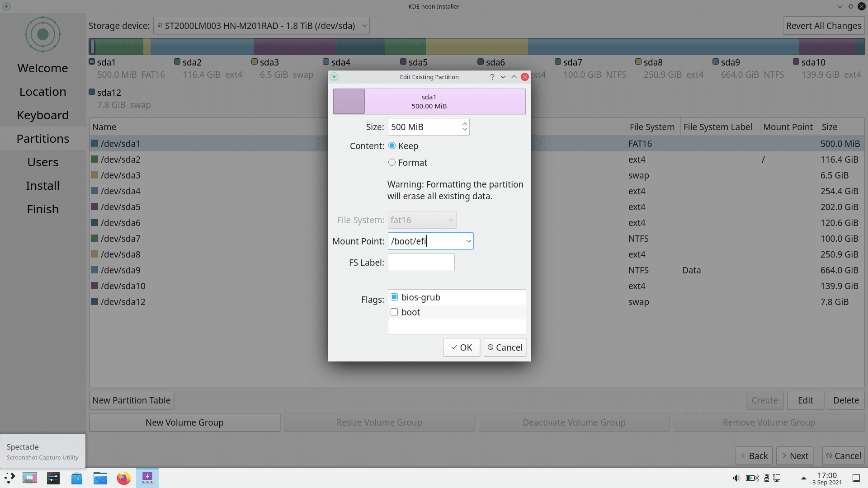Enable the boot flag checkbox
The width and height of the screenshot is (868, 488).
coord(394,312)
